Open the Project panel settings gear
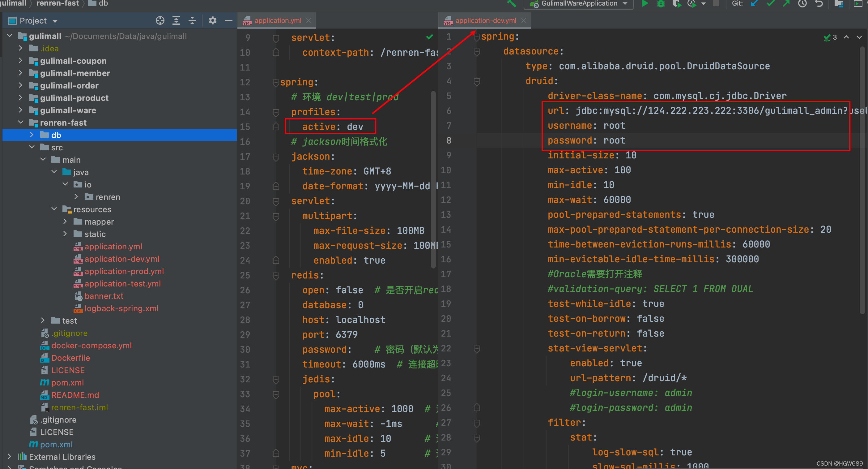The width and height of the screenshot is (868, 469). pyautogui.click(x=212, y=21)
